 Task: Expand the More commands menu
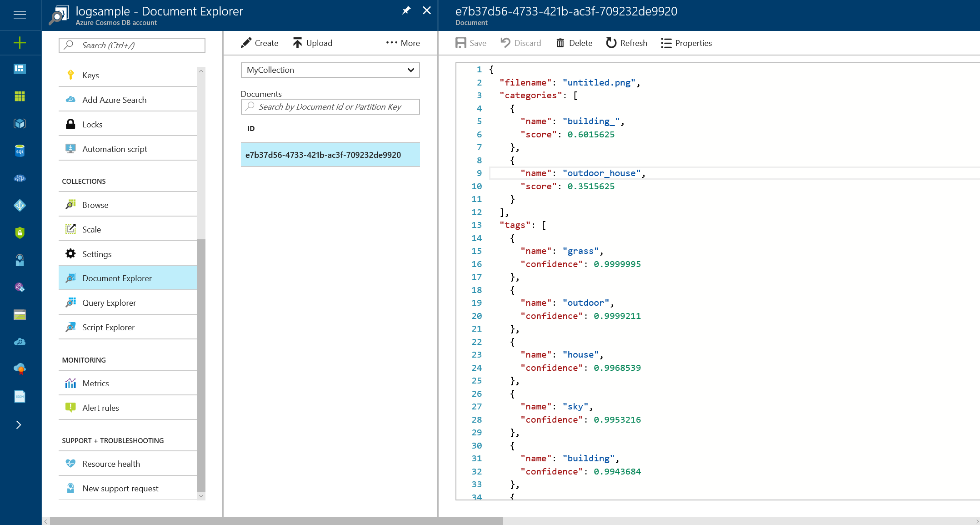[x=403, y=43]
